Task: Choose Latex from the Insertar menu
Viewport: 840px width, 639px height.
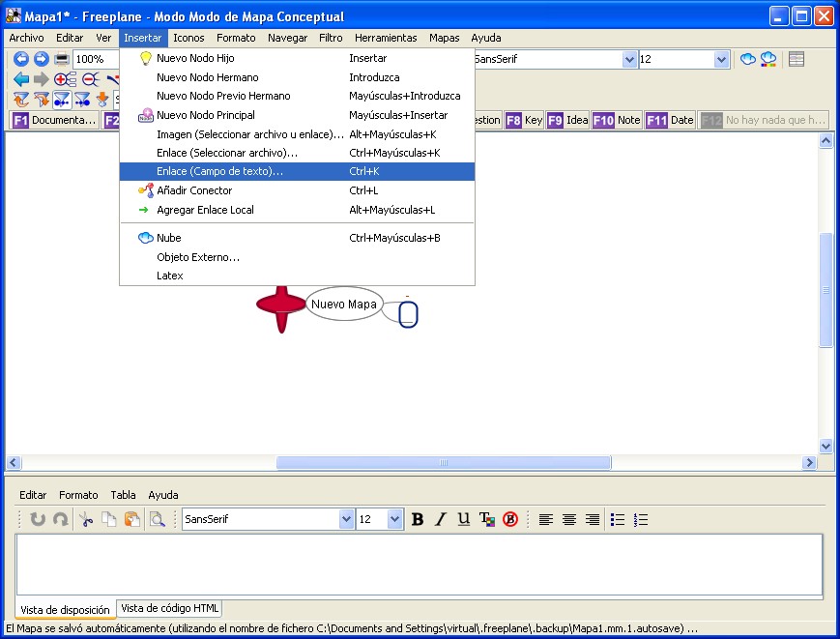Action: point(298,276)
